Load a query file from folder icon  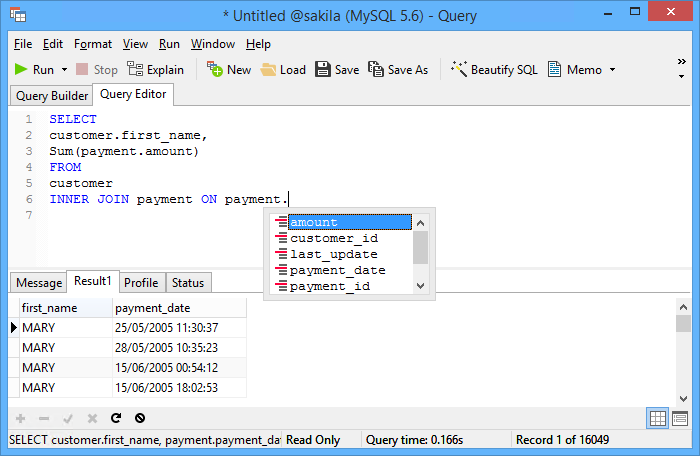tap(268, 70)
